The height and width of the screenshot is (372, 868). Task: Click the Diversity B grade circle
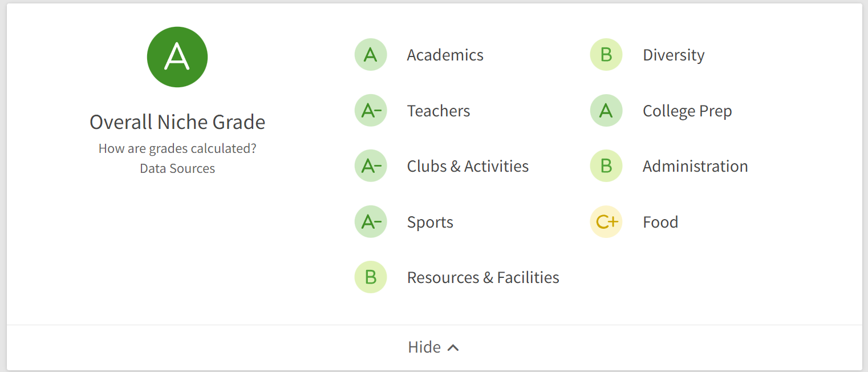click(606, 55)
